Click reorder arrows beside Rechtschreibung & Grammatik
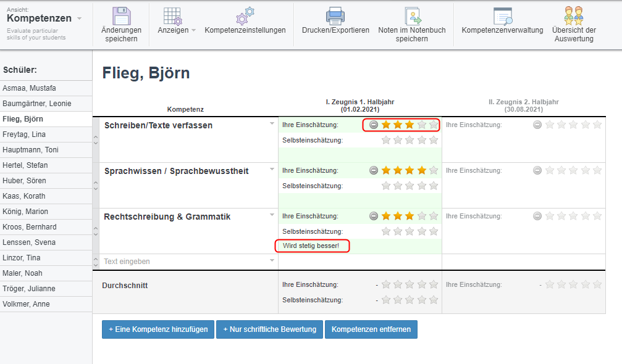 click(96, 231)
